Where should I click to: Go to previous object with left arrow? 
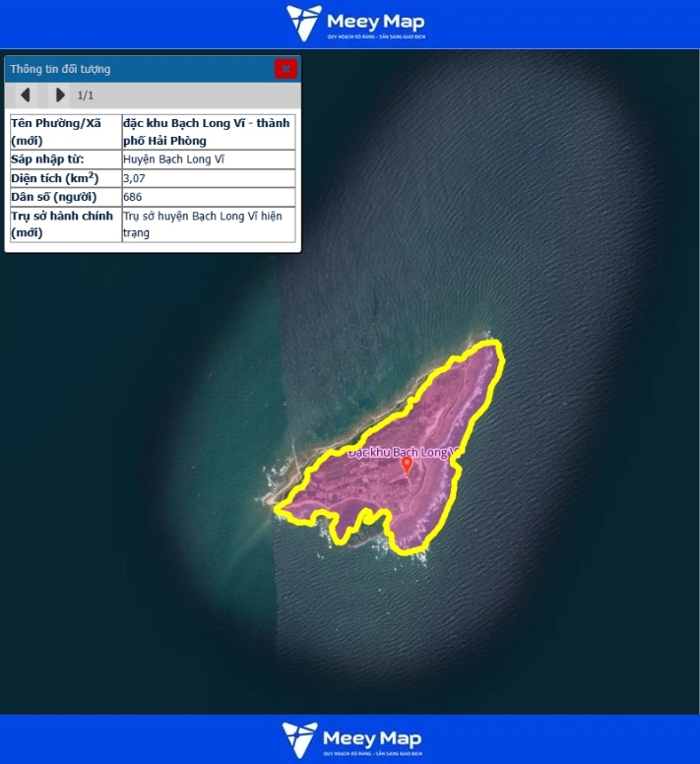(26, 95)
